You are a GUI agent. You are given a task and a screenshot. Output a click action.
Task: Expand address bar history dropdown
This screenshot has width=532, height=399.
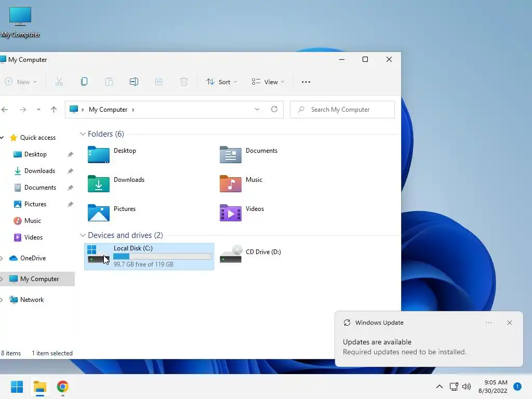coord(257,109)
